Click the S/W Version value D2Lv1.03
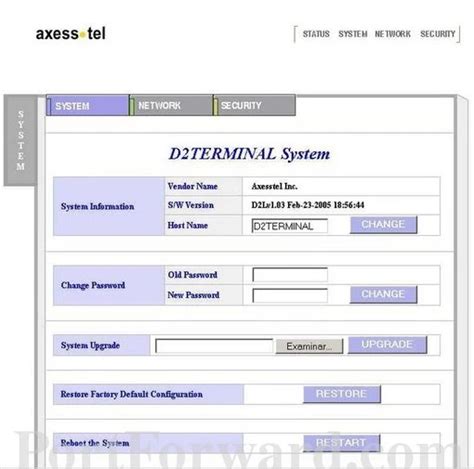Image resolution: width=474 pixels, height=469 pixels. 308,205
